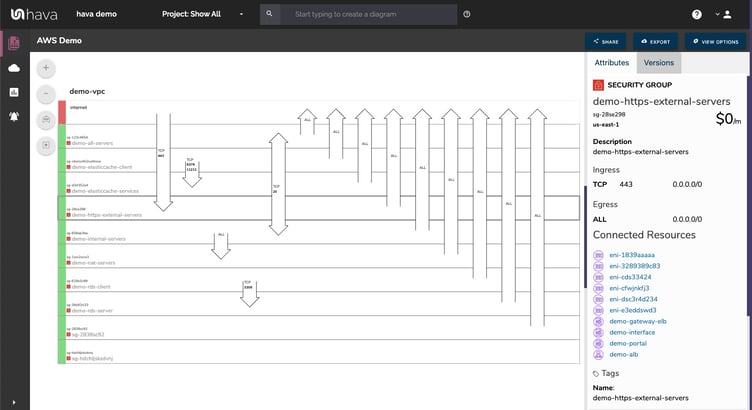The image size is (752, 410).
Task: Zoom out with the minus button
Action: (46, 94)
